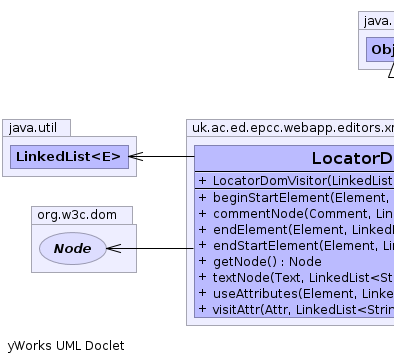Viewport: 394px width, 363px height.
Task: Select the LocatorDomVisitor class title header
Action: (294, 158)
